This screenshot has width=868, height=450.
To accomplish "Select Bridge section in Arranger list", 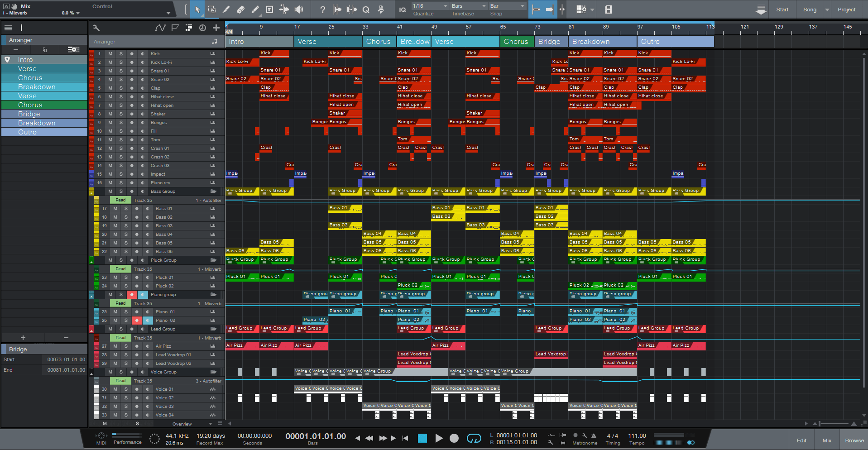I will click(x=29, y=114).
